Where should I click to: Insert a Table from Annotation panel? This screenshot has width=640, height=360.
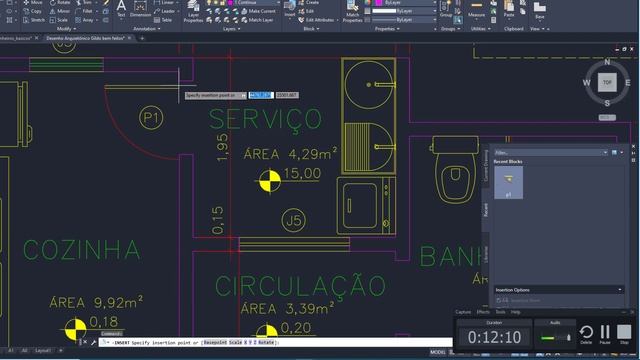coord(163,20)
